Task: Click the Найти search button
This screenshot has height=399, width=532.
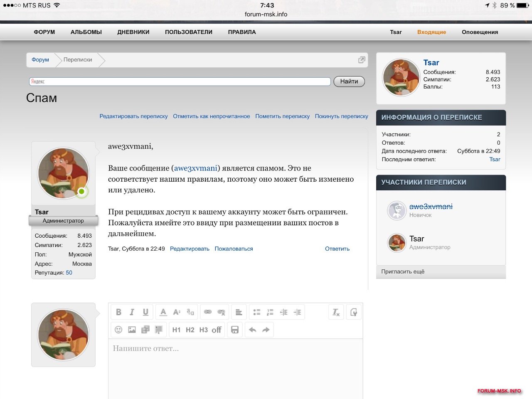Action: (x=349, y=81)
